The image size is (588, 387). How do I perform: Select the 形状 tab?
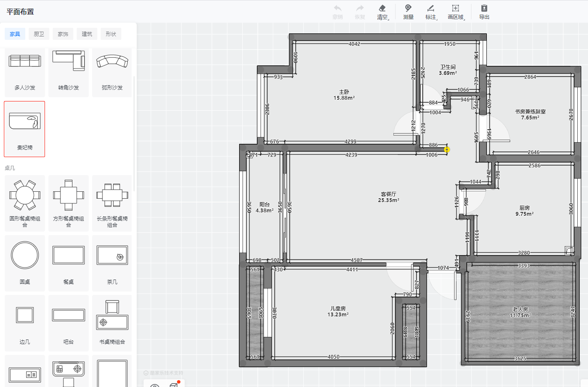click(111, 34)
